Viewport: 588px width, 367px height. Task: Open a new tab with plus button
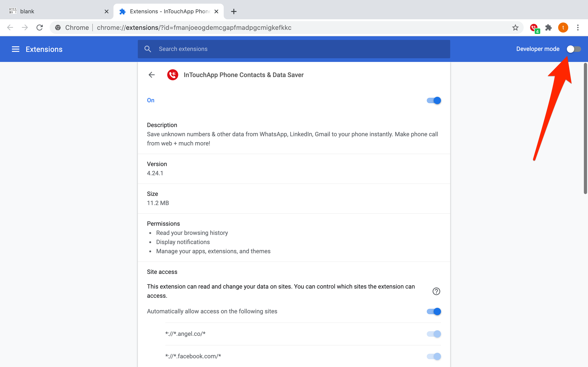(234, 11)
